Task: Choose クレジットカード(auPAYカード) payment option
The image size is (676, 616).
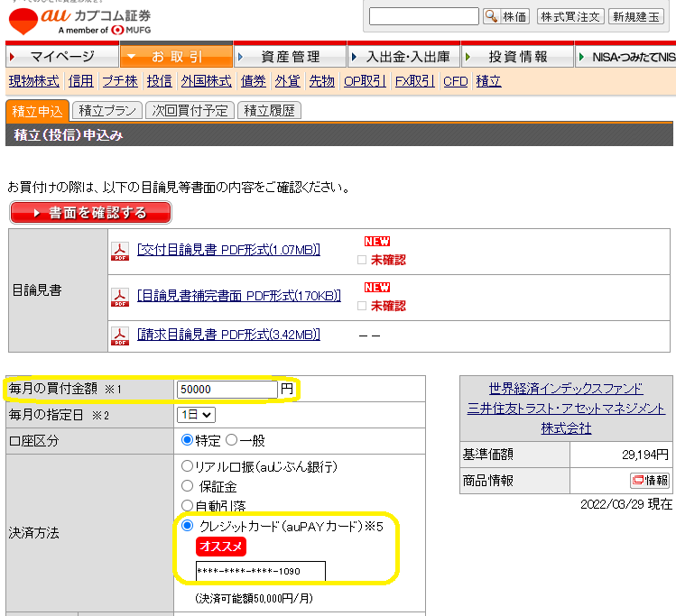Action: pos(187,526)
